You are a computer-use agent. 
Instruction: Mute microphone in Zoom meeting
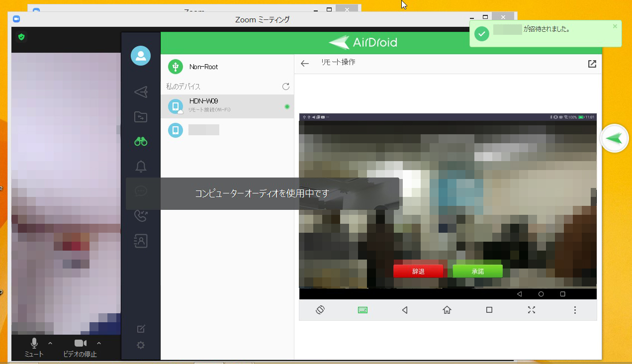click(34, 348)
